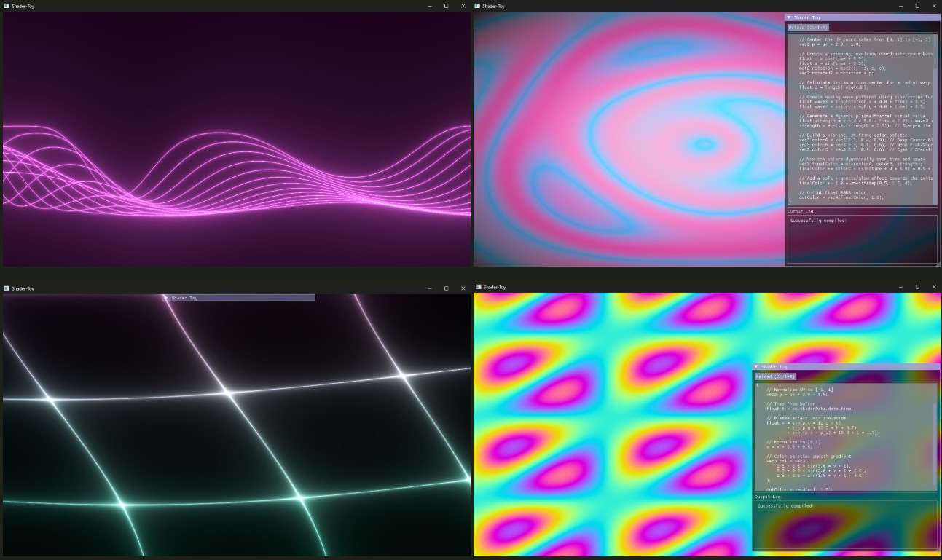Click the comment '// Color palette: smooth gradient'
Image resolution: width=942 pixels, height=560 pixels.
[807, 457]
